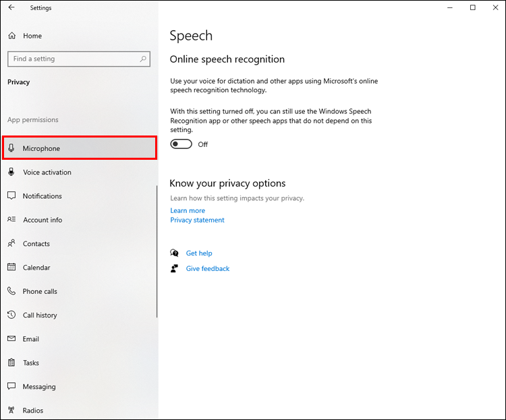Click the Give feedback link
Screen dimensions: 506x420
(208, 268)
